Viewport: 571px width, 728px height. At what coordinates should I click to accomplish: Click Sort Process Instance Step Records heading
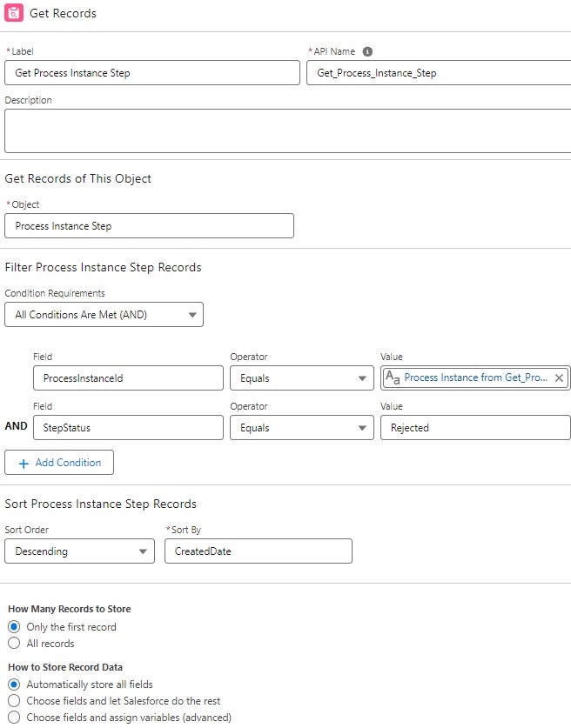click(x=101, y=504)
